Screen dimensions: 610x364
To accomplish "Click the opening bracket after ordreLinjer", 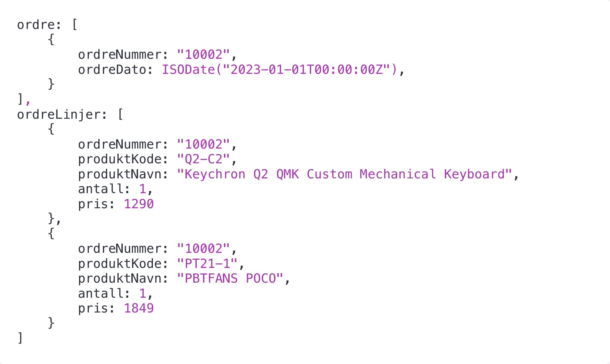I will 120,115.
